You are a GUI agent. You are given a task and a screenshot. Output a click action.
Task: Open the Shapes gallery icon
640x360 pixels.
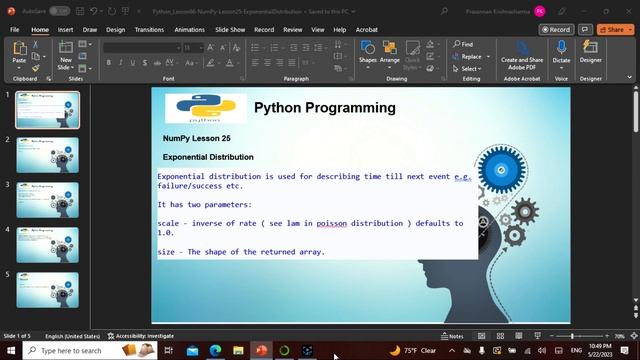tap(368, 48)
